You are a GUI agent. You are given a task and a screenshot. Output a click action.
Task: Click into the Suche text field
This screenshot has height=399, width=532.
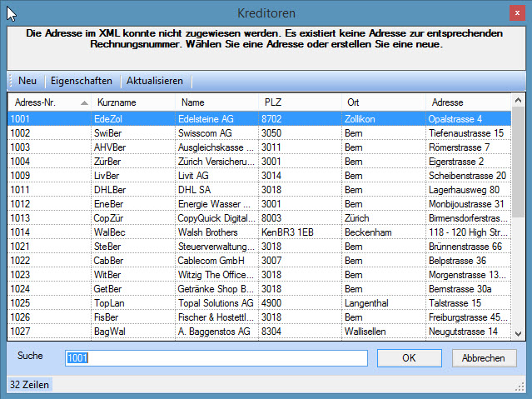click(216, 357)
